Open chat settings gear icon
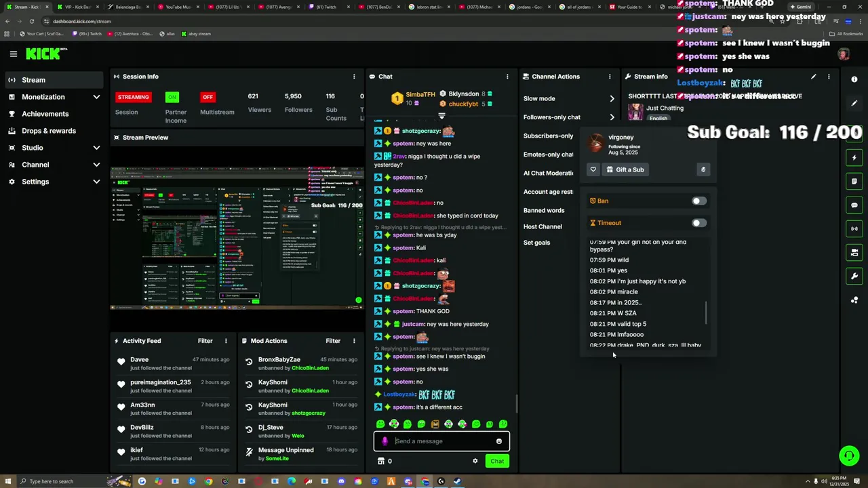Viewport: 868px width, 488px height. tap(475, 461)
